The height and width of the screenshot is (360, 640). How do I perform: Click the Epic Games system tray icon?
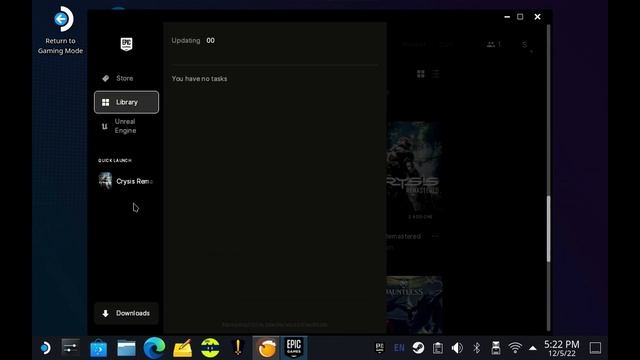[380, 348]
